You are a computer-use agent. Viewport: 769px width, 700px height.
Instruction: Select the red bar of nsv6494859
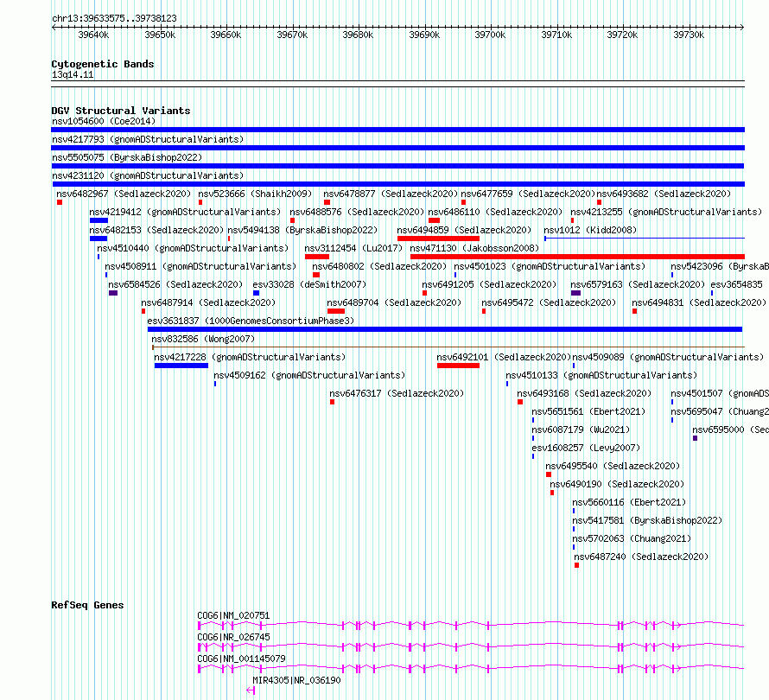438,239
